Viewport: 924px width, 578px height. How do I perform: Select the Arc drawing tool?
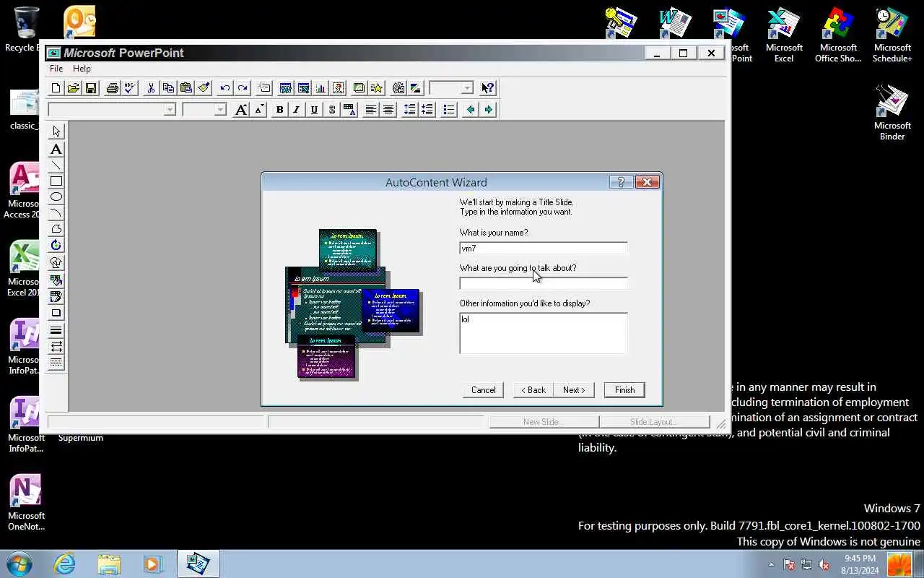(x=56, y=213)
